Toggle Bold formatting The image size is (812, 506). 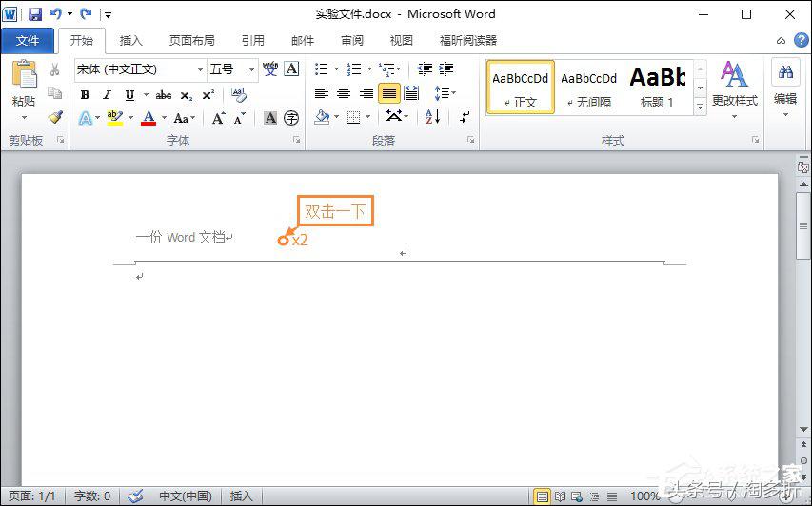point(86,95)
